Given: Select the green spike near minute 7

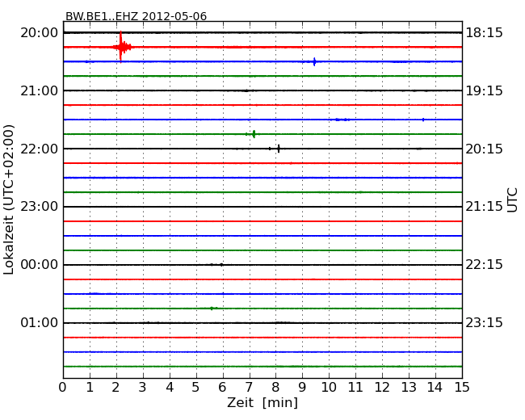Looking at the screenshot, I should (254, 134).
